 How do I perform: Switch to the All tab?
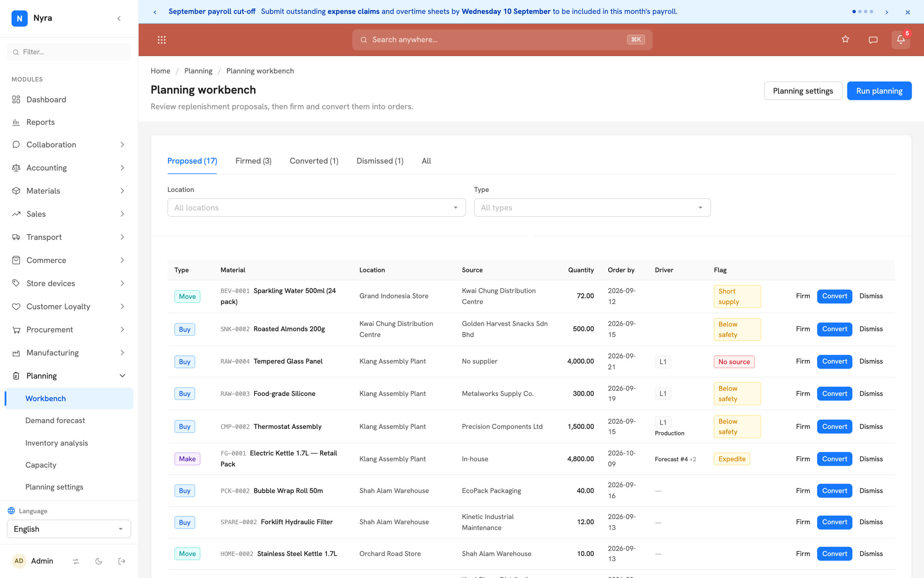(426, 161)
